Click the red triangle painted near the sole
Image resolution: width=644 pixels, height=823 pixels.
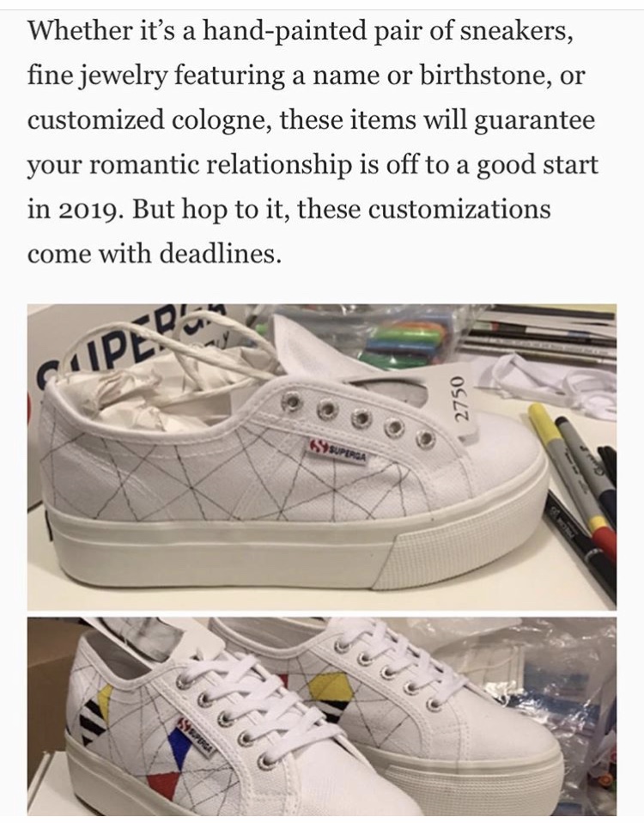coord(164,783)
